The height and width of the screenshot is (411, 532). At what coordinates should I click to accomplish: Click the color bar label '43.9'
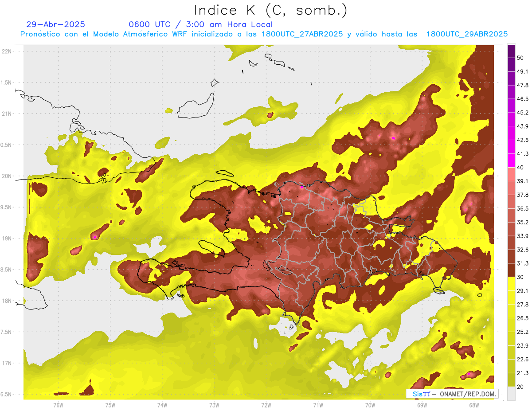(523, 126)
